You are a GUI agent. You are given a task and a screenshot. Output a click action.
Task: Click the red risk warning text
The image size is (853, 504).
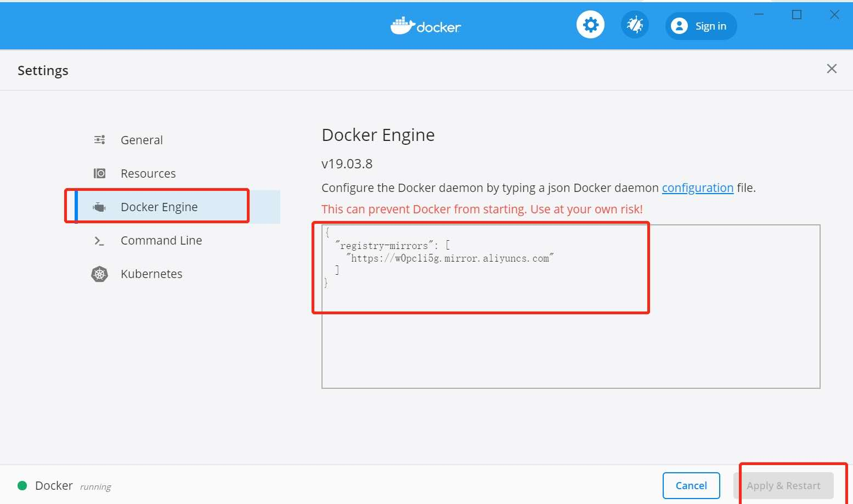coord(482,209)
